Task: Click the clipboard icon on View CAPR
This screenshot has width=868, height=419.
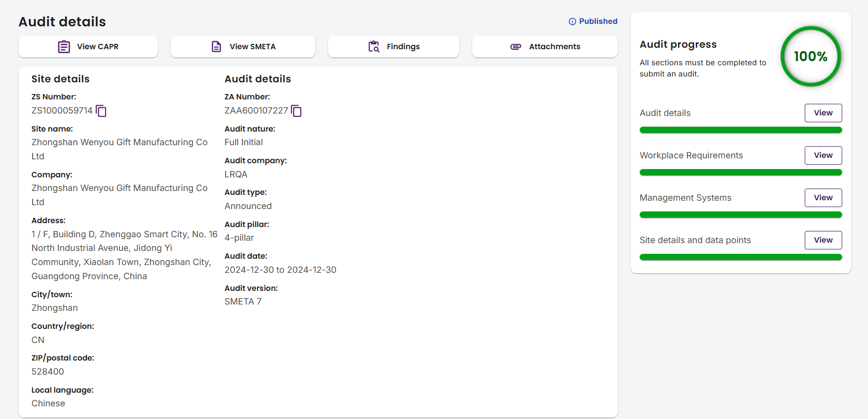Action: 64,47
